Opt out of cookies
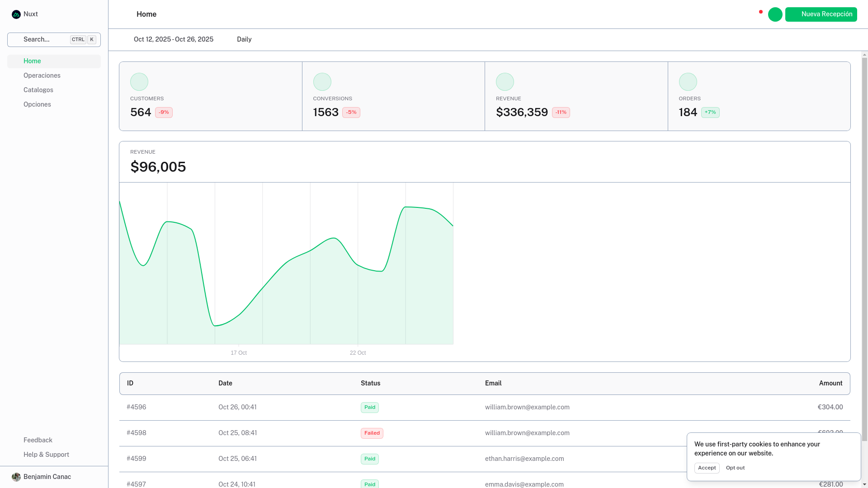 (735, 468)
